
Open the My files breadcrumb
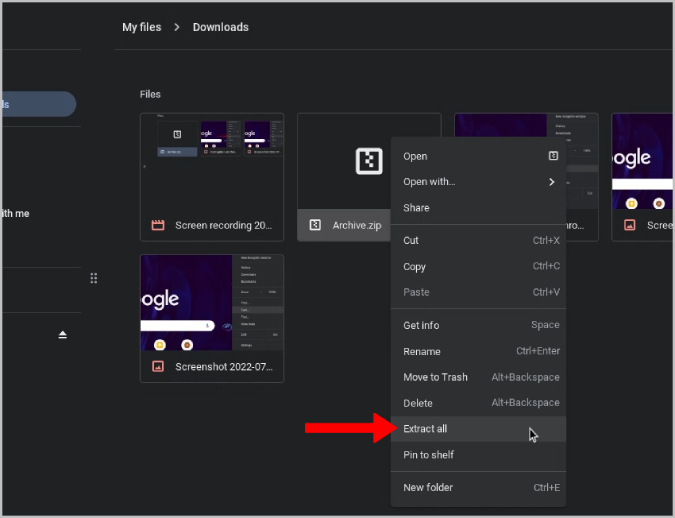(142, 27)
